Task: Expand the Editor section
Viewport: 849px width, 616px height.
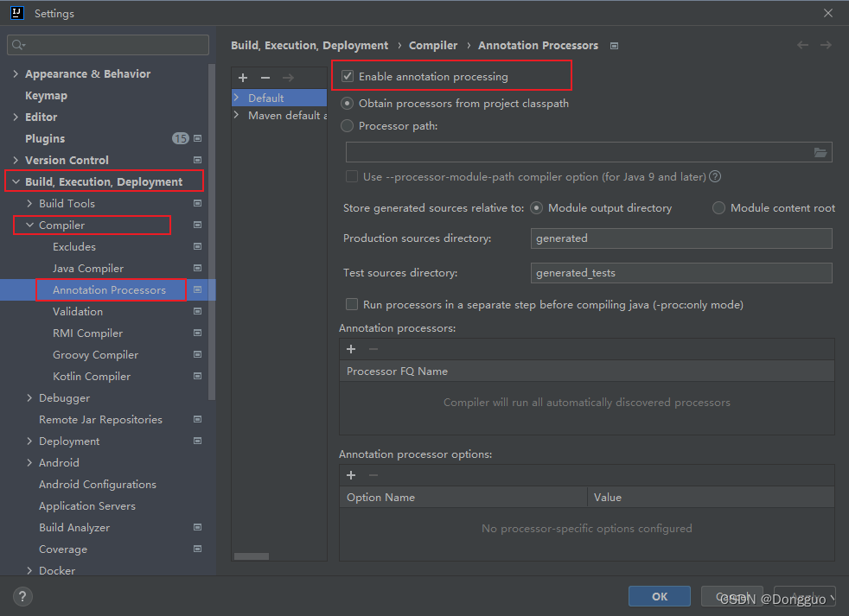Action: click(16, 117)
